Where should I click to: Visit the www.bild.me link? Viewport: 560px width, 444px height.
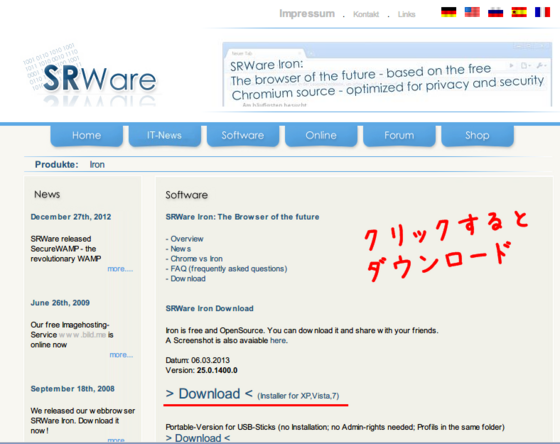pyautogui.click(x=82, y=335)
